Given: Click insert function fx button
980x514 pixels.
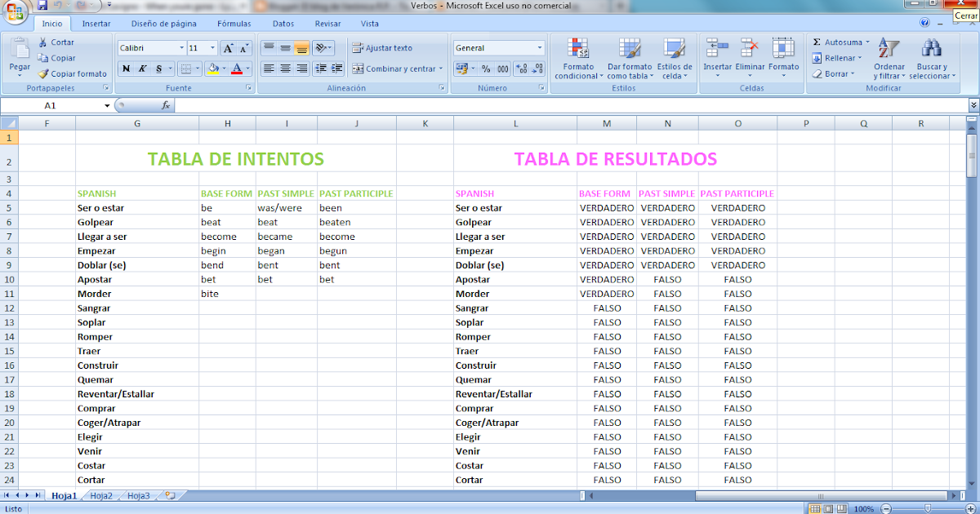Looking at the screenshot, I should 166,105.
